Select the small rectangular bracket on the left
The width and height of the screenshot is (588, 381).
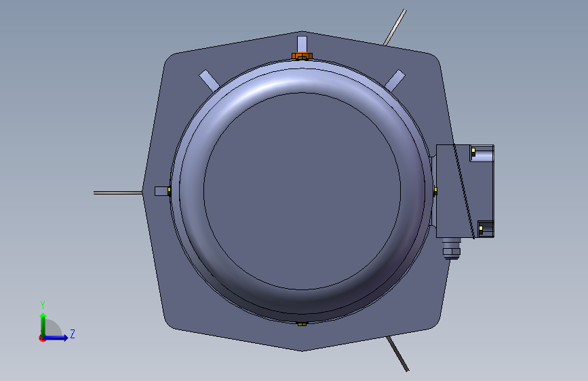point(161,191)
